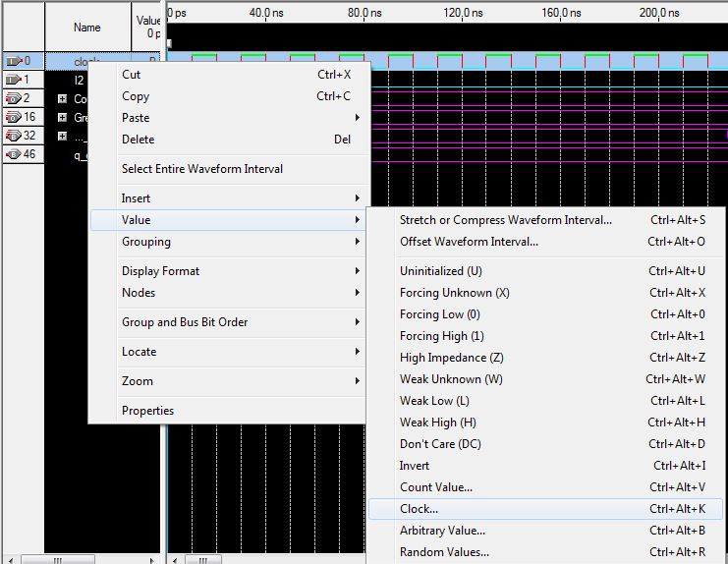728x564 pixels.
Task: Select Forcing High (1) value
Action: coord(442,336)
